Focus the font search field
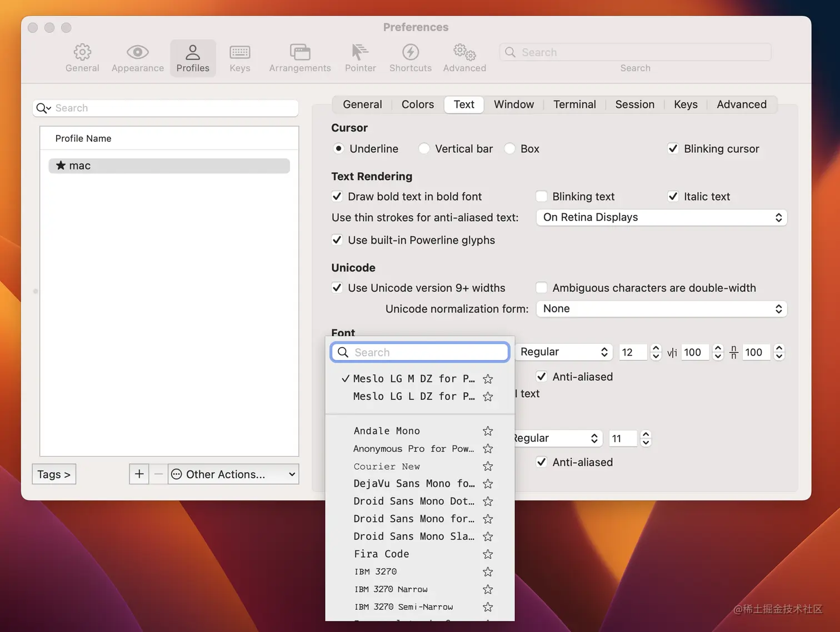840x632 pixels. [420, 352]
